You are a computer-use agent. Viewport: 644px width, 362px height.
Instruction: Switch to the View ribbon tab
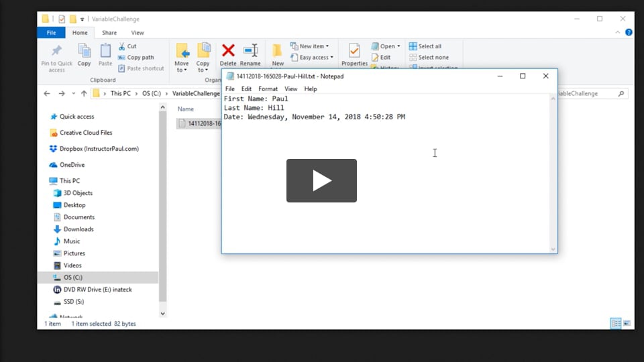138,33
